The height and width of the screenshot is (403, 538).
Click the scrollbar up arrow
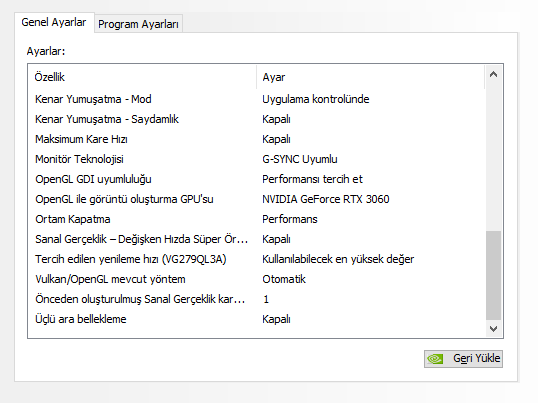pos(493,74)
